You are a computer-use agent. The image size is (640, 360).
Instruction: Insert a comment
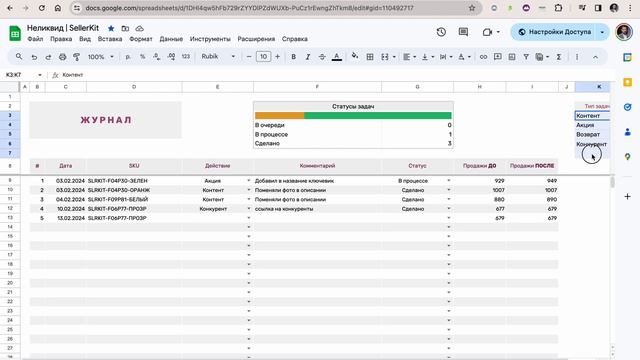(498, 57)
